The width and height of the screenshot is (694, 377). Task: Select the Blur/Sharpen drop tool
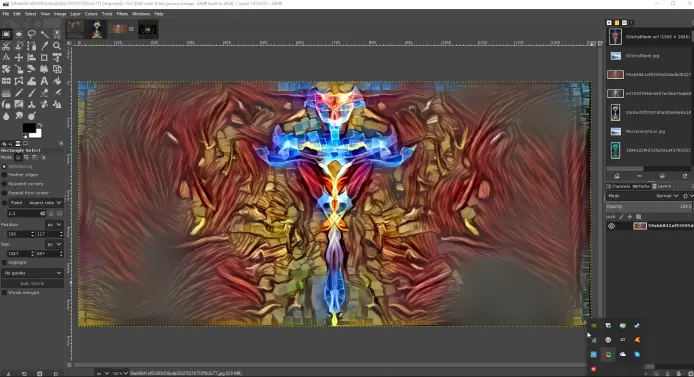coord(6,116)
